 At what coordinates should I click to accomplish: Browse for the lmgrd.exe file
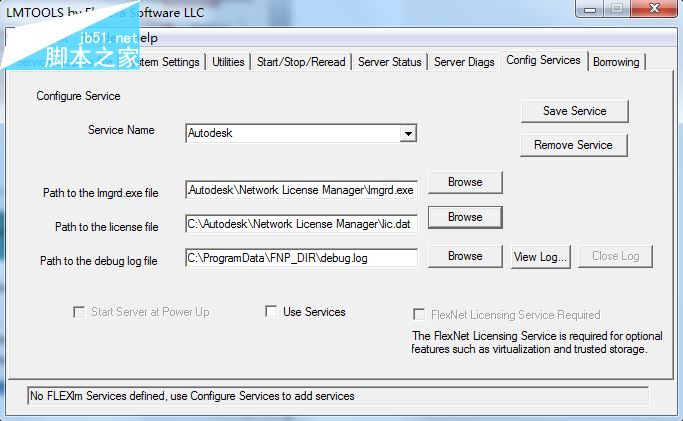click(x=465, y=182)
